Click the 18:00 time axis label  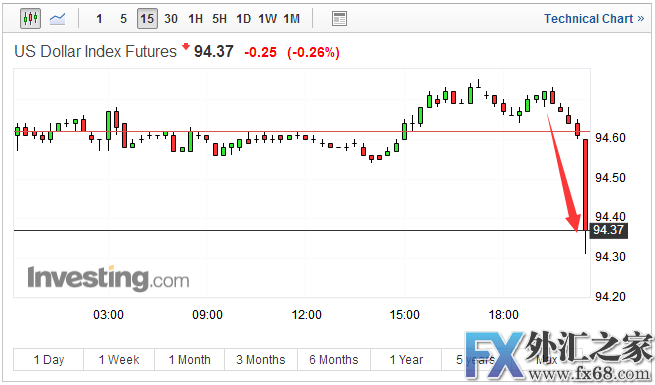[x=503, y=314]
